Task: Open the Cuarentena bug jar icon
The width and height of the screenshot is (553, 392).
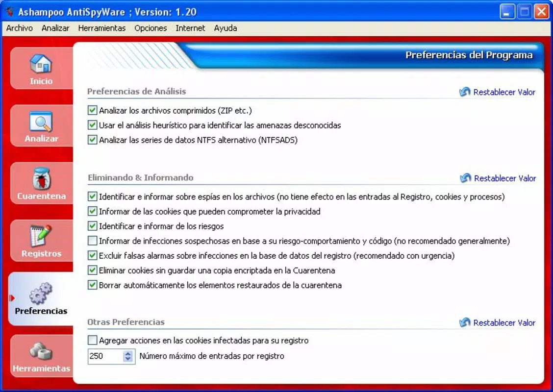Action: coord(42,178)
